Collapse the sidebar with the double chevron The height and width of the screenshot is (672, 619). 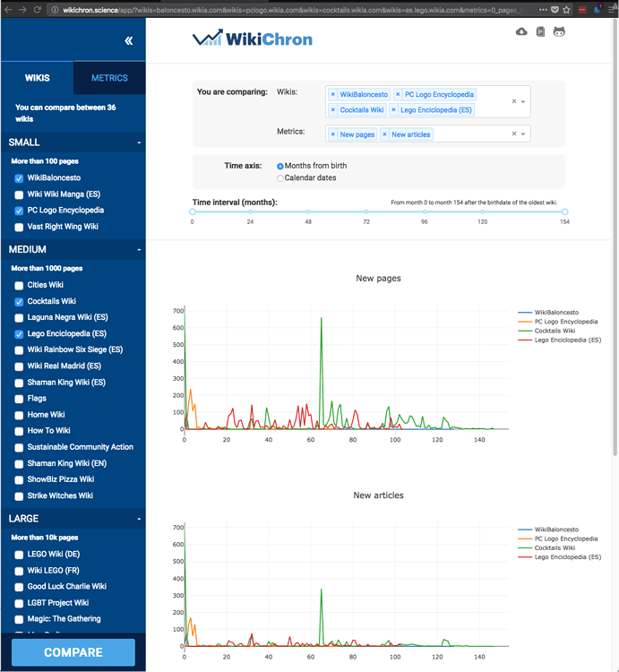click(x=128, y=40)
